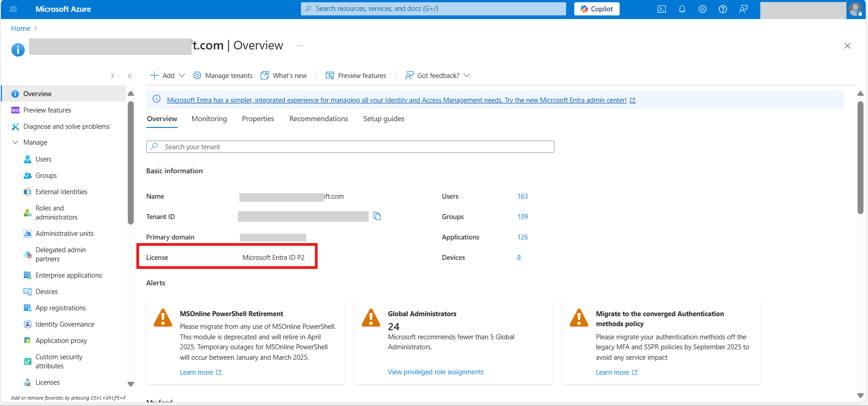Click the blue info icon beside tenant title
This screenshot has width=868, height=406.
coord(18,49)
